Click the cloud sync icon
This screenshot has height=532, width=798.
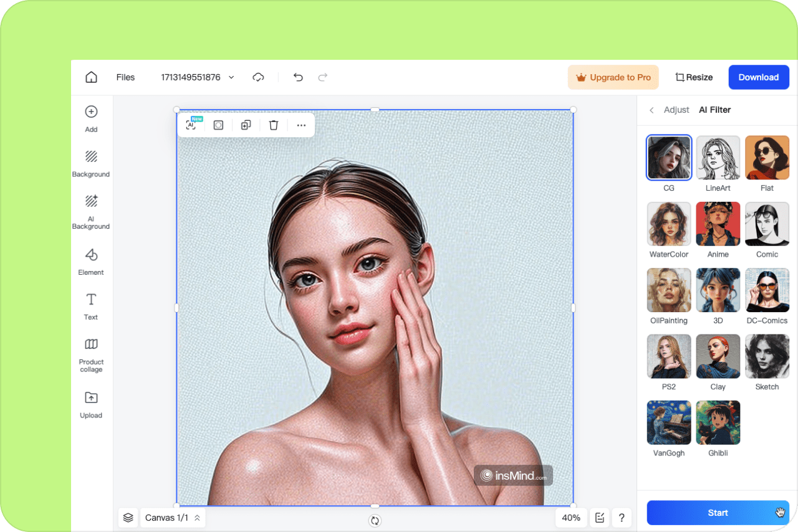(x=258, y=77)
